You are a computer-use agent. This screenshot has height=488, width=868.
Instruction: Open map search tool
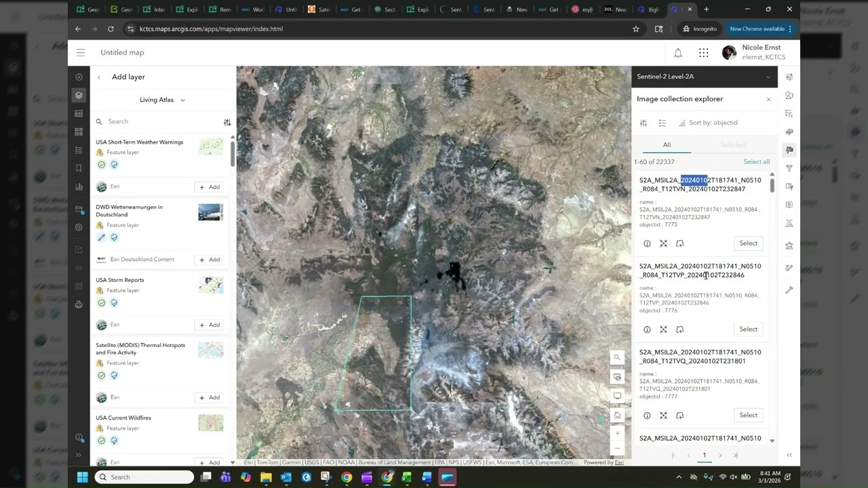pyautogui.click(x=617, y=357)
